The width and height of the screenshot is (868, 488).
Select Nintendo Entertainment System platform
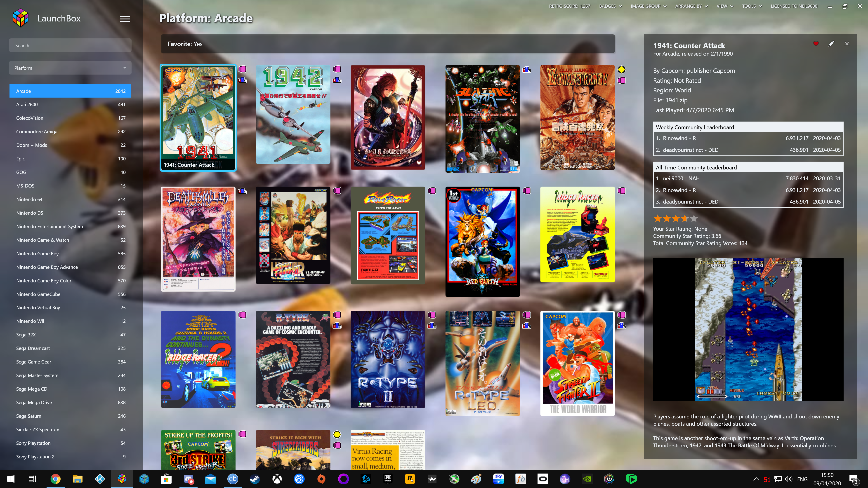pos(70,226)
